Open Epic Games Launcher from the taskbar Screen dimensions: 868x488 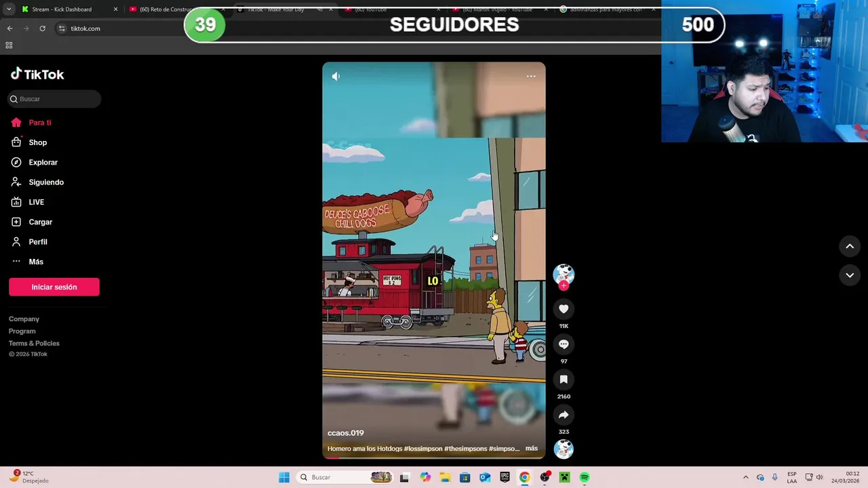(505, 477)
